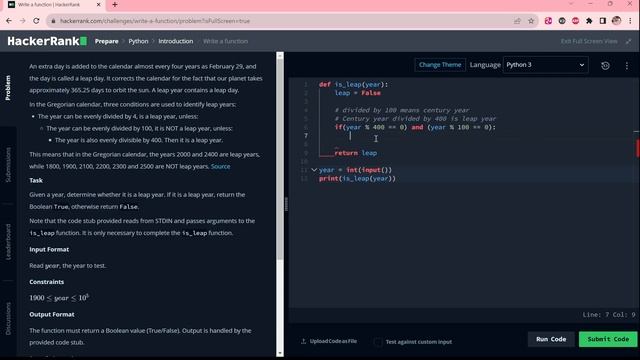Switch to the Leaderboard side tab
Viewport: 640px width, 360px height.
pos(8,242)
